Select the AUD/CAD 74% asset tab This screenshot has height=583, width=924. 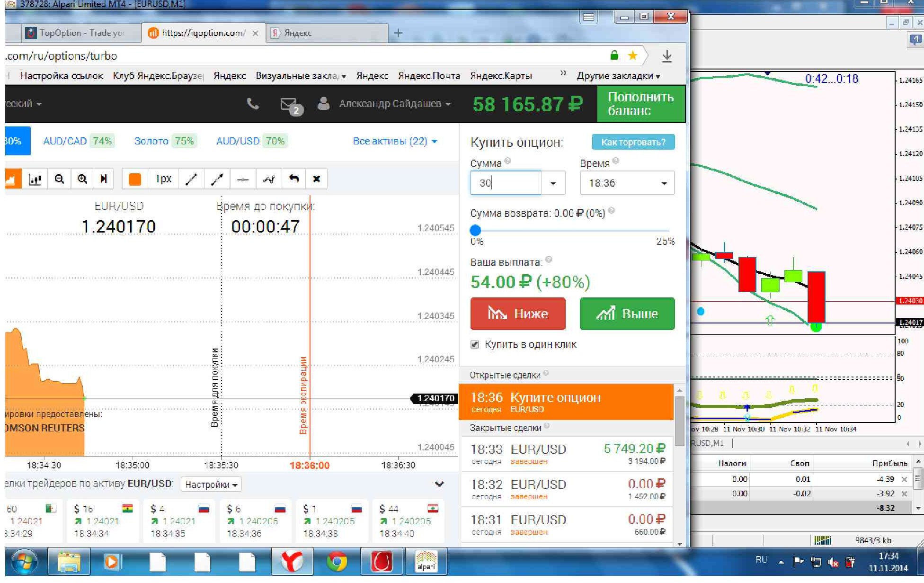[78, 141]
